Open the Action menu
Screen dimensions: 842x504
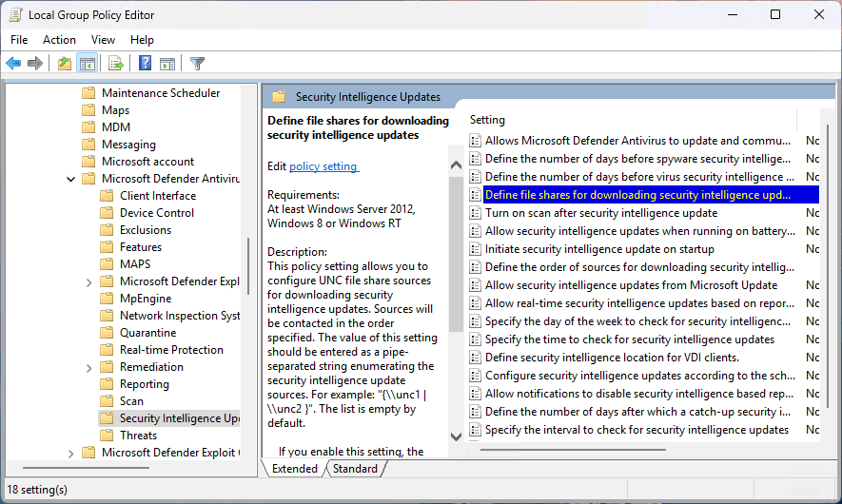pyautogui.click(x=59, y=40)
